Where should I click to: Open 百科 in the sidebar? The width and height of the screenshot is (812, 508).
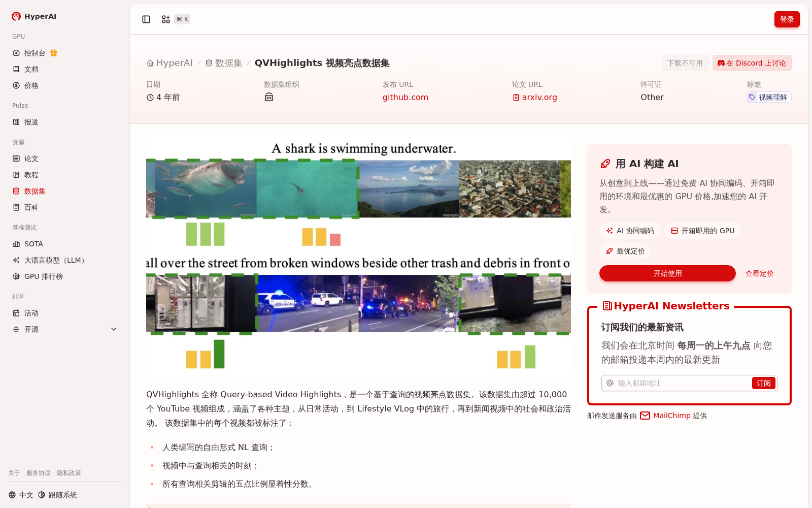point(65,207)
